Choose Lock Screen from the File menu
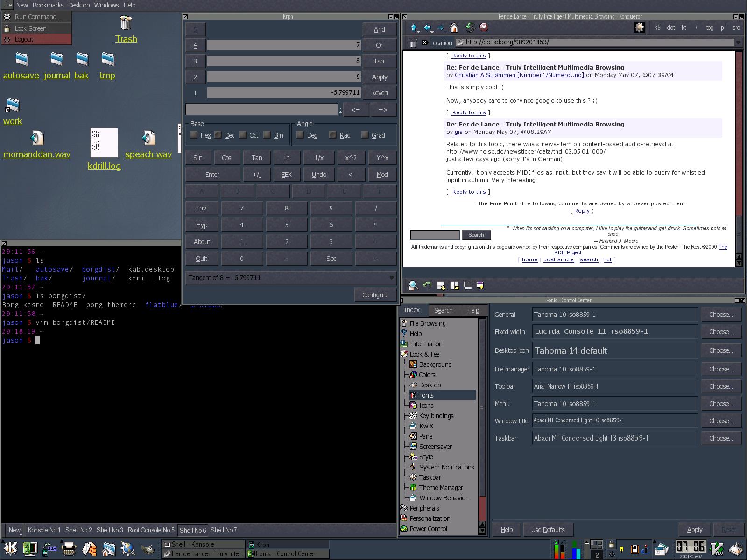Viewport: 747px width, 560px height. click(36, 28)
